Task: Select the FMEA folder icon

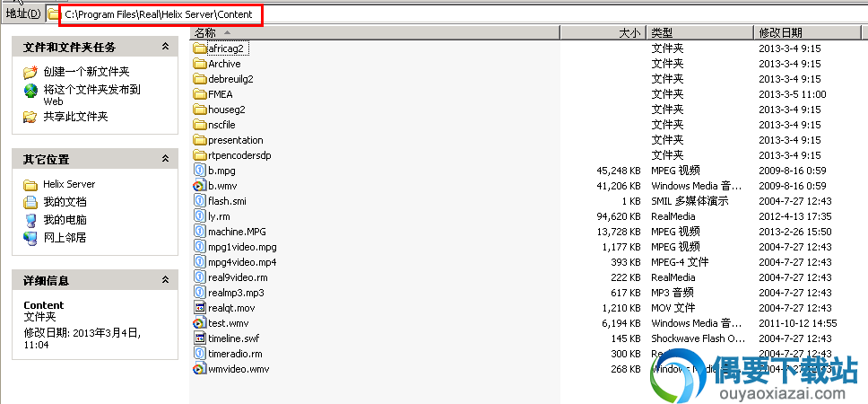Action: point(199,94)
